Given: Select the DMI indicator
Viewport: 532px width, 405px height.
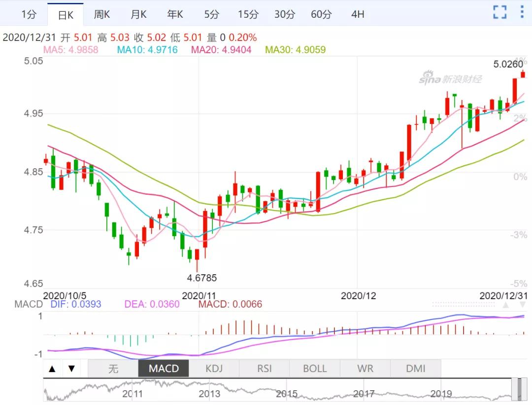Looking at the screenshot, I should coord(415,369).
